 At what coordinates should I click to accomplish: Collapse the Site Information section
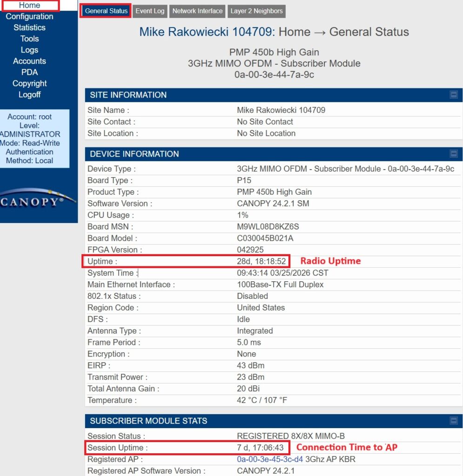(x=453, y=95)
